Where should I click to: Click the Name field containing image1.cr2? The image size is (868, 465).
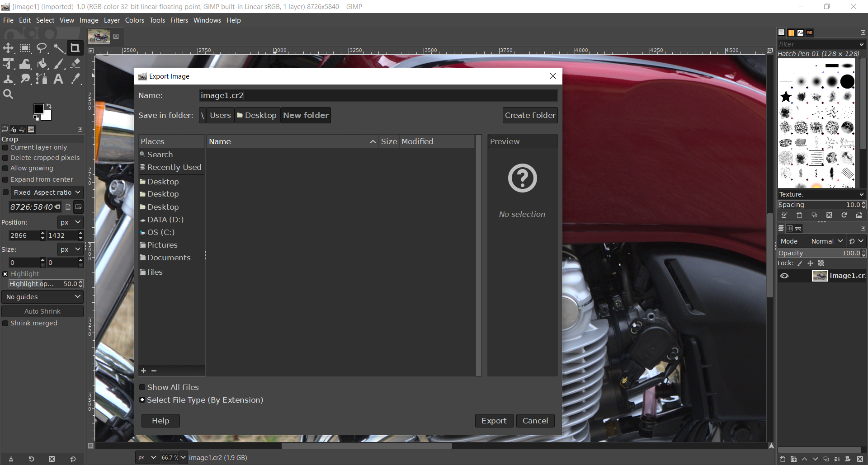pyautogui.click(x=377, y=95)
